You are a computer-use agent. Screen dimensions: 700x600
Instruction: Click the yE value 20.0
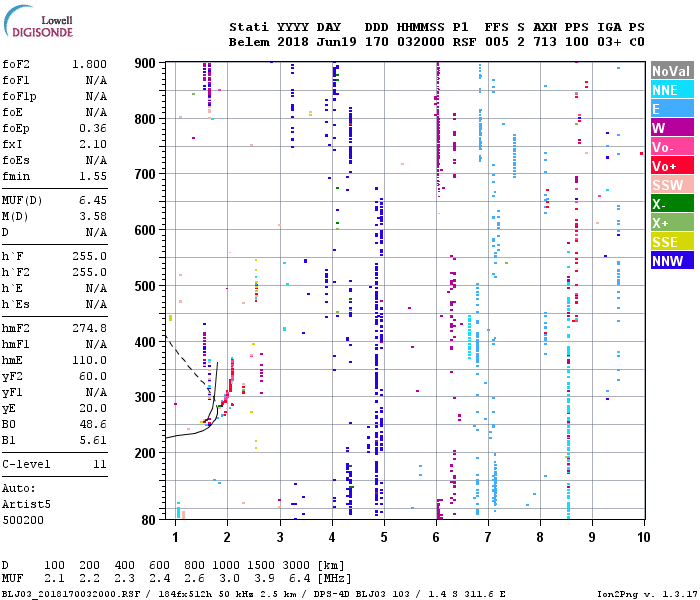coord(93,408)
